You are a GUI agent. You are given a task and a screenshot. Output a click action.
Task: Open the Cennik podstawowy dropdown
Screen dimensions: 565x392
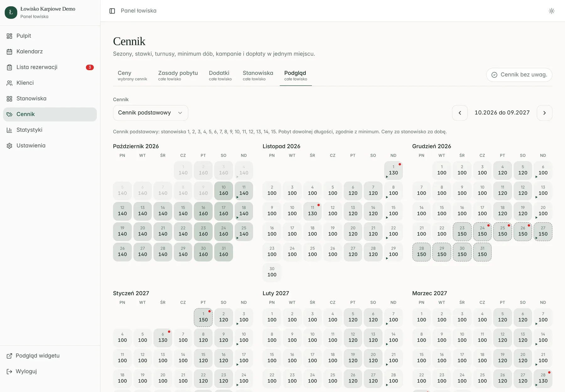pos(150,113)
